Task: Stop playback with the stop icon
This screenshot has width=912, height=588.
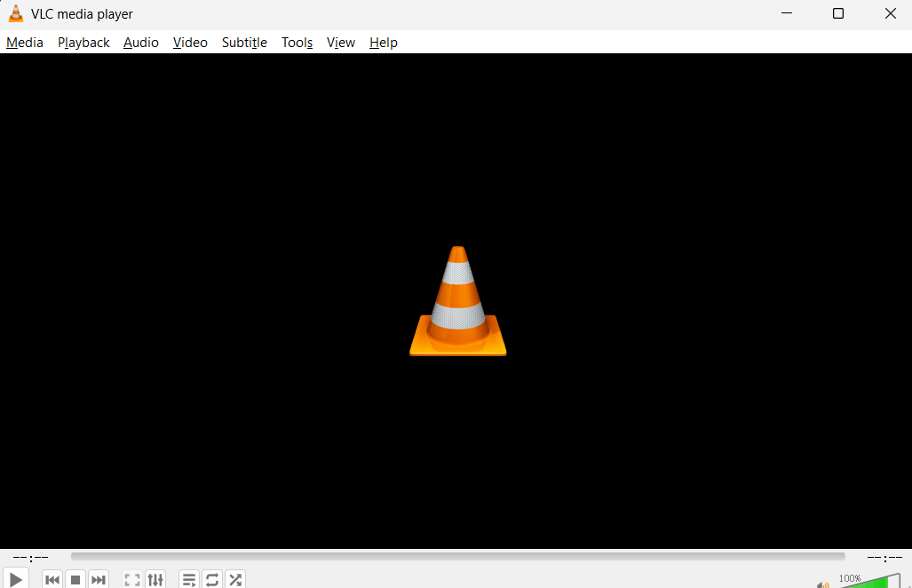Action: (x=75, y=580)
